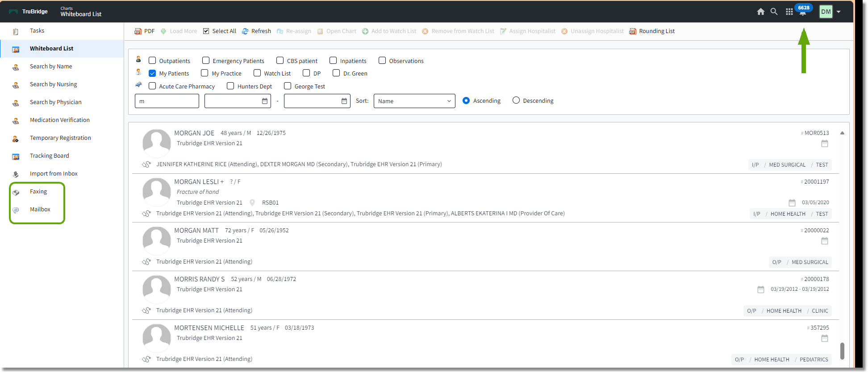Open notifications bell showing 6628
The image size is (868, 373).
point(803,10)
